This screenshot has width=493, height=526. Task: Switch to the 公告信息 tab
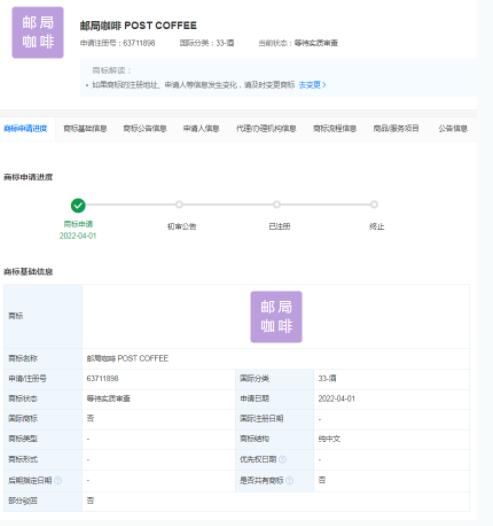tap(453, 128)
